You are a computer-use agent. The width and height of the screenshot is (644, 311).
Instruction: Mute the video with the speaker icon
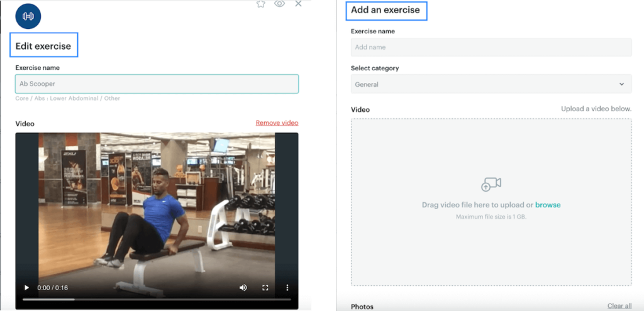(x=243, y=288)
